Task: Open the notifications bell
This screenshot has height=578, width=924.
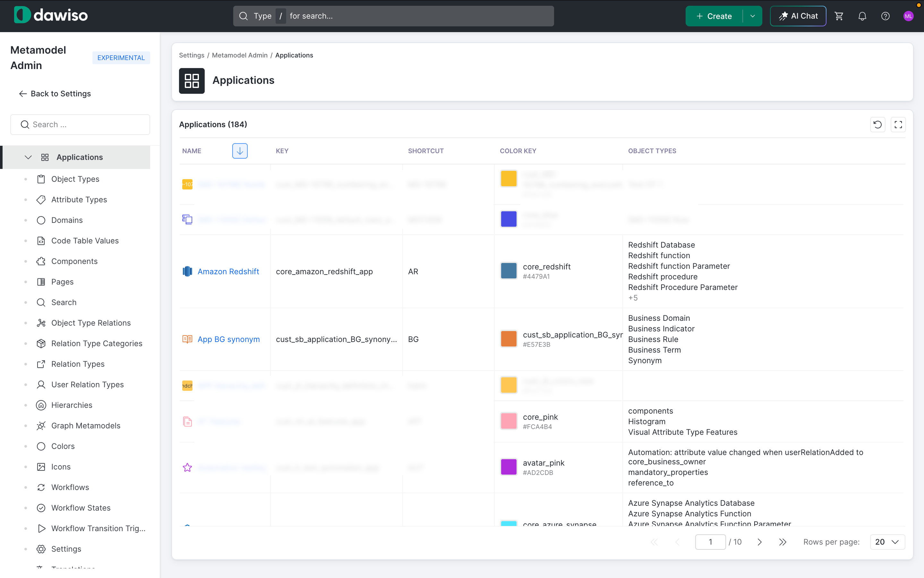Action: tap(862, 16)
